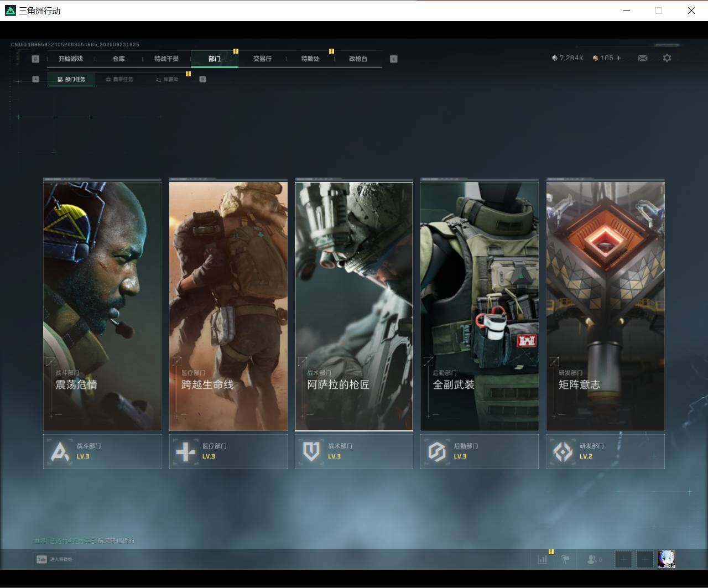Select the 部门任务 sub-tab
Viewport: 708px width, 588px height.
(x=71, y=79)
